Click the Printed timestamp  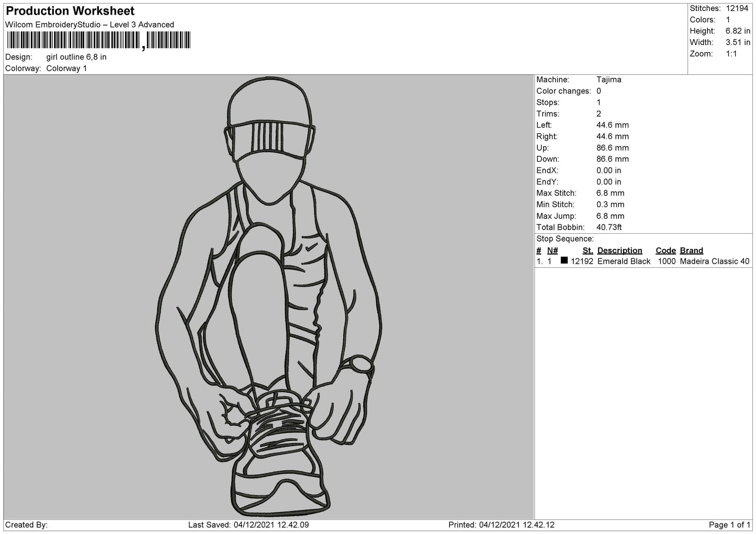click(x=502, y=525)
